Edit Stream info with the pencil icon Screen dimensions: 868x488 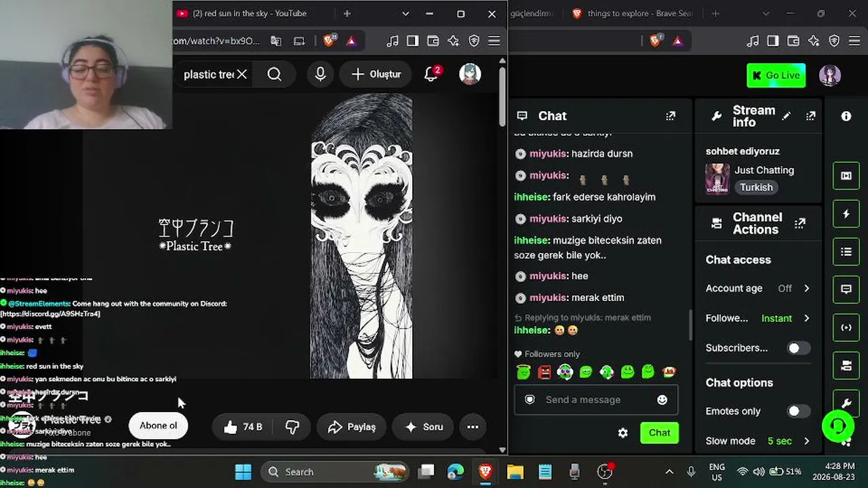pos(786,116)
